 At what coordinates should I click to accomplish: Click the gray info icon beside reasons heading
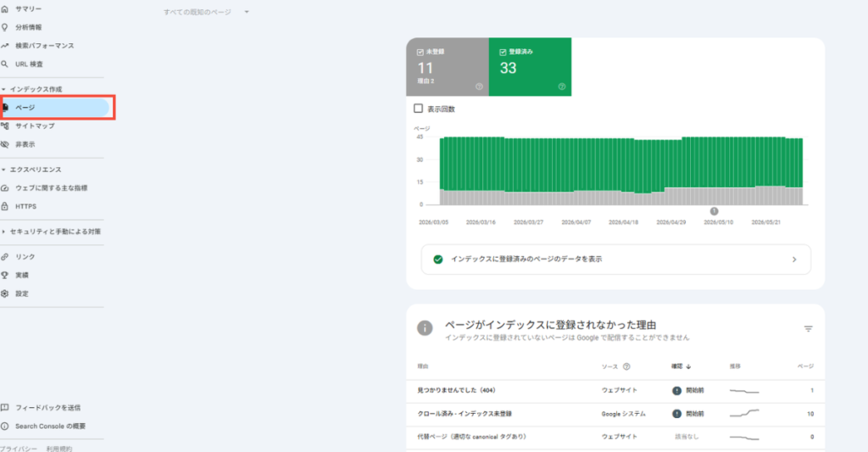(425, 328)
